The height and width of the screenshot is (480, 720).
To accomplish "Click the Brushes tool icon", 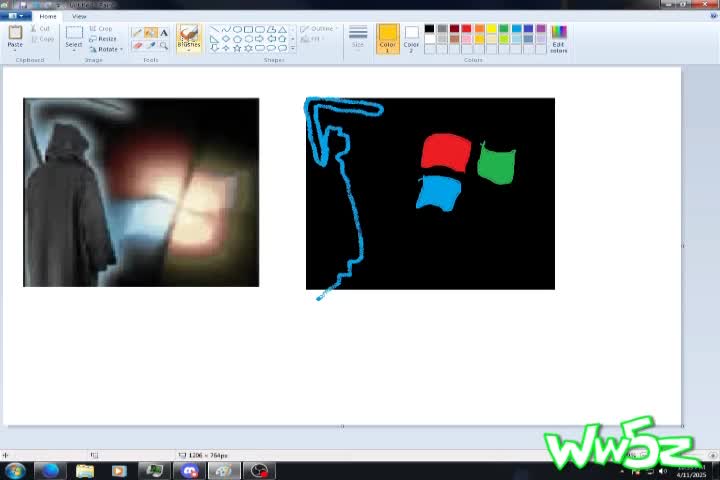I will 189,34.
